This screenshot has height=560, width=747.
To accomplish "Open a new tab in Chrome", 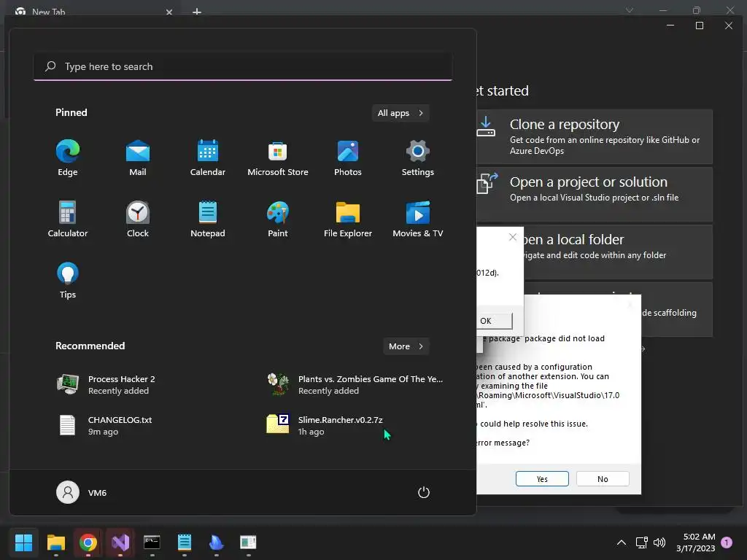I will pyautogui.click(x=197, y=12).
